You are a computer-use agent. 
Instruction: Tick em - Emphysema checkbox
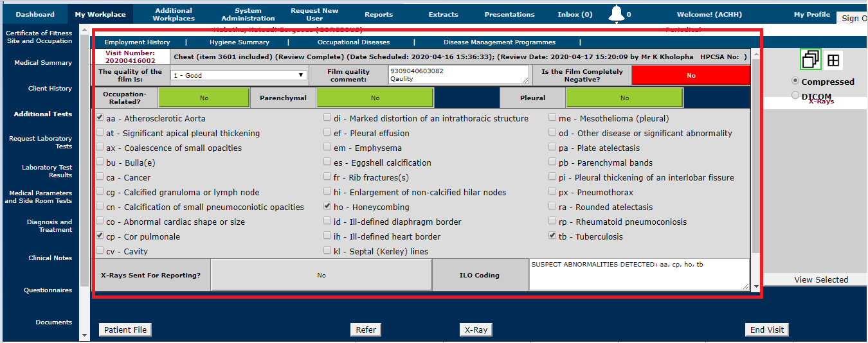(327, 148)
